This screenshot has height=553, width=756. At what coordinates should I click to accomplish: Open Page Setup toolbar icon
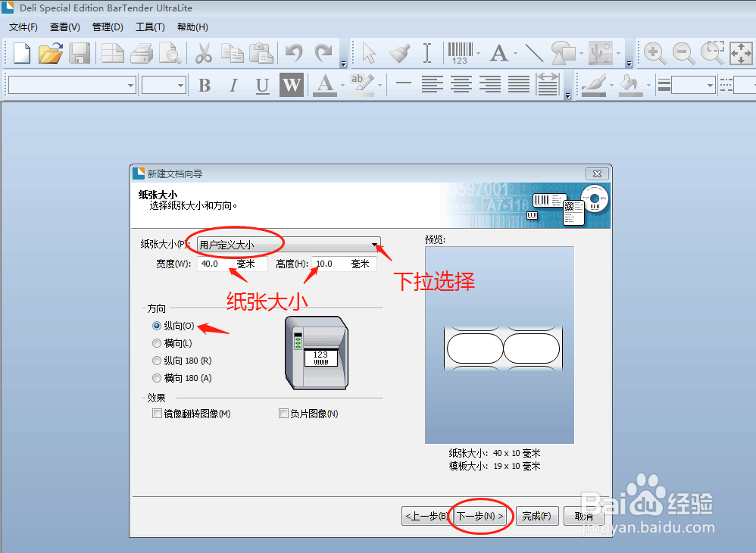(x=113, y=53)
